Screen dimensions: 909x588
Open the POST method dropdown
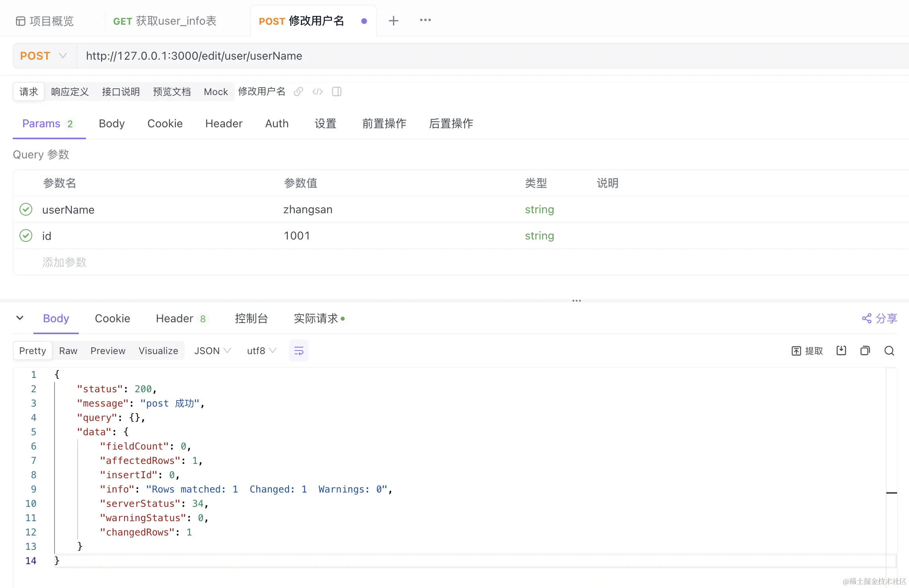click(x=44, y=56)
